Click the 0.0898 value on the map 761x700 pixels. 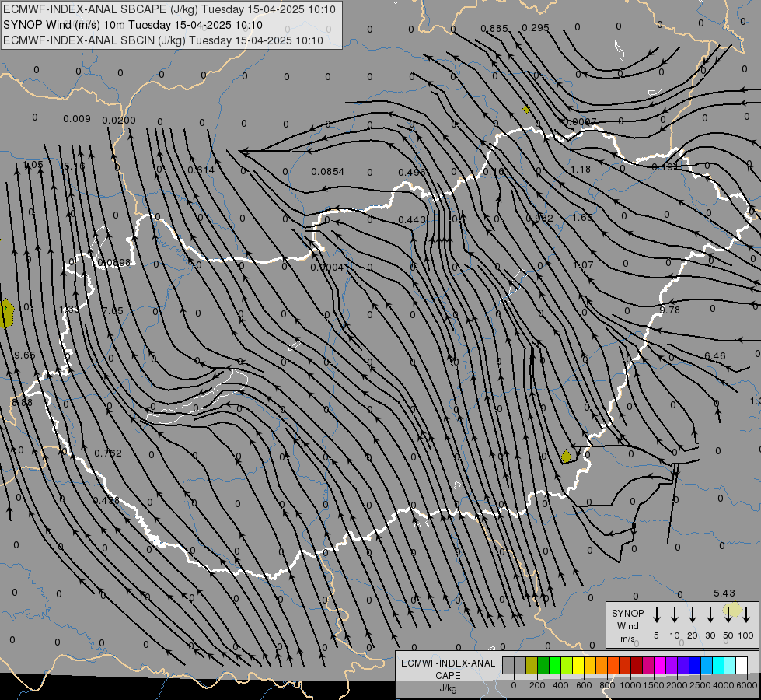pos(114,263)
